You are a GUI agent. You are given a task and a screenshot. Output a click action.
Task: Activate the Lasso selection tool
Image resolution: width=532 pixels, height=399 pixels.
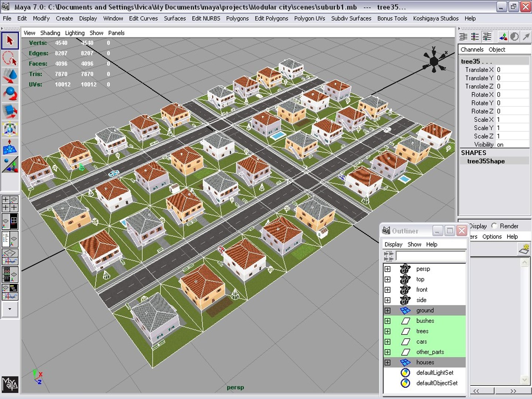(10, 58)
